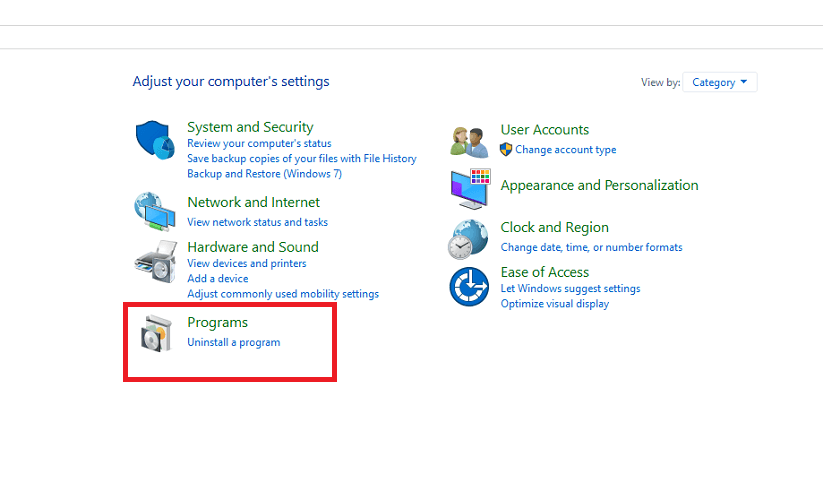Click Change date, time, or number formats

tap(592, 247)
